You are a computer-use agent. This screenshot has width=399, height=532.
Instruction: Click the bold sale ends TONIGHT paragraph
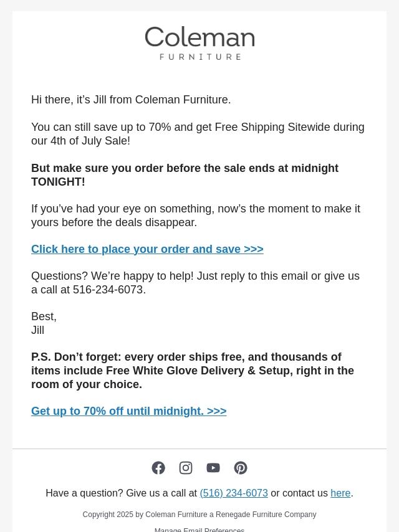pyautogui.click(x=185, y=174)
